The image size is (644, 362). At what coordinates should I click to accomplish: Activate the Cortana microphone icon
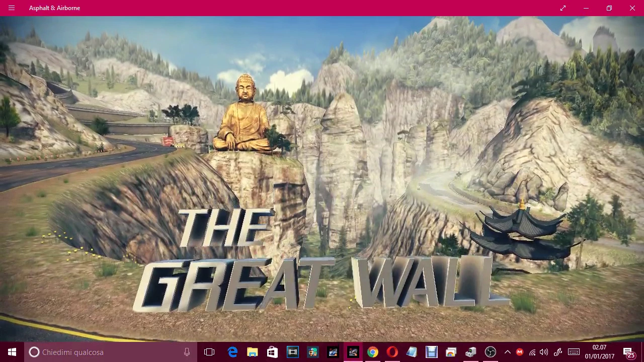click(187, 352)
